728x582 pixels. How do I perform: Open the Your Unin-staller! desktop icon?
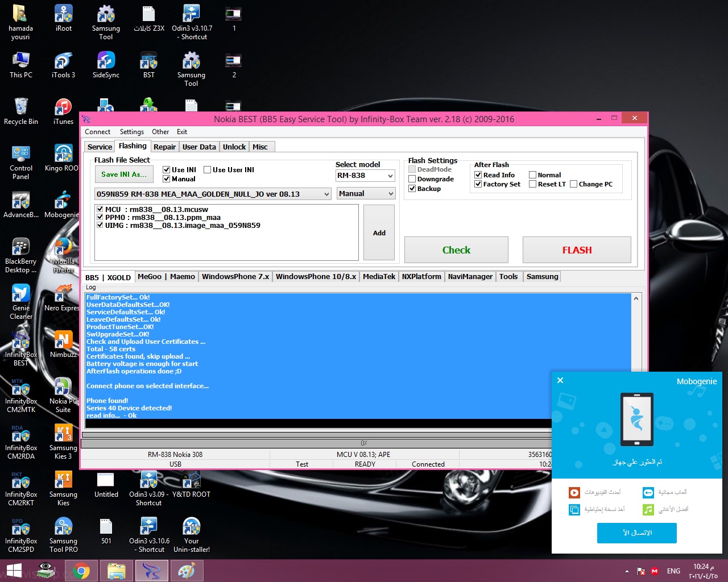(x=192, y=535)
